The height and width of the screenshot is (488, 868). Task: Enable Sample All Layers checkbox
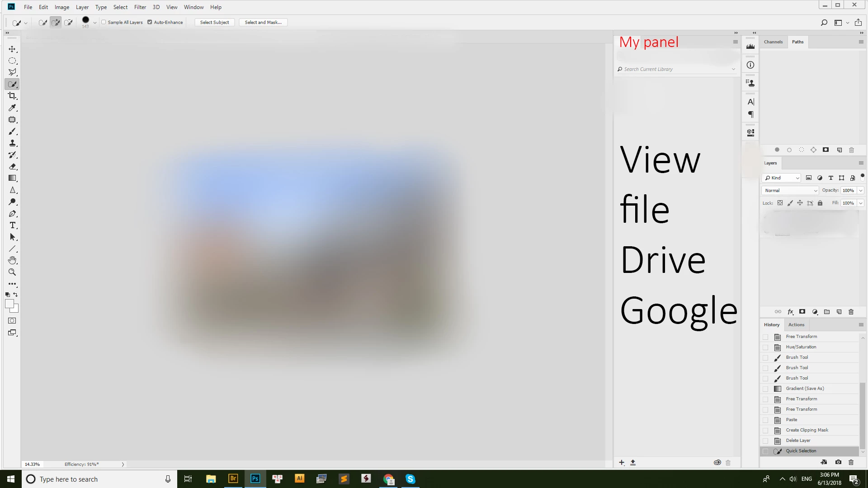(104, 22)
